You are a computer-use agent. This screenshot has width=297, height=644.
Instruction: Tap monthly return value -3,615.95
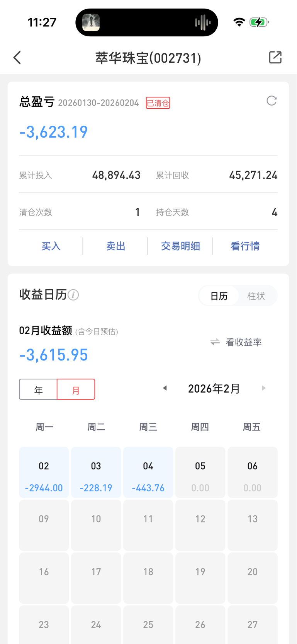(54, 355)
